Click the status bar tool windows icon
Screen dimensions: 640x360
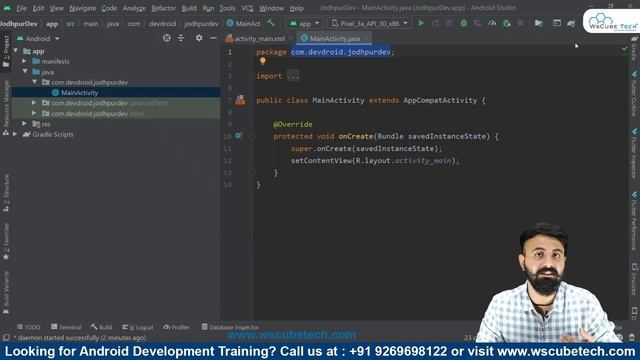6,337
